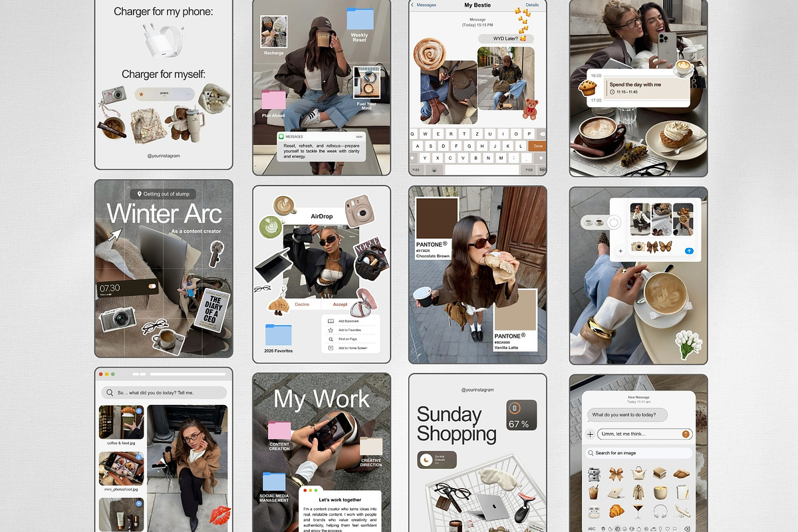The image size is (798, 532).
Task: Click the search magnifier in What did you do bar
Action: 110,392
